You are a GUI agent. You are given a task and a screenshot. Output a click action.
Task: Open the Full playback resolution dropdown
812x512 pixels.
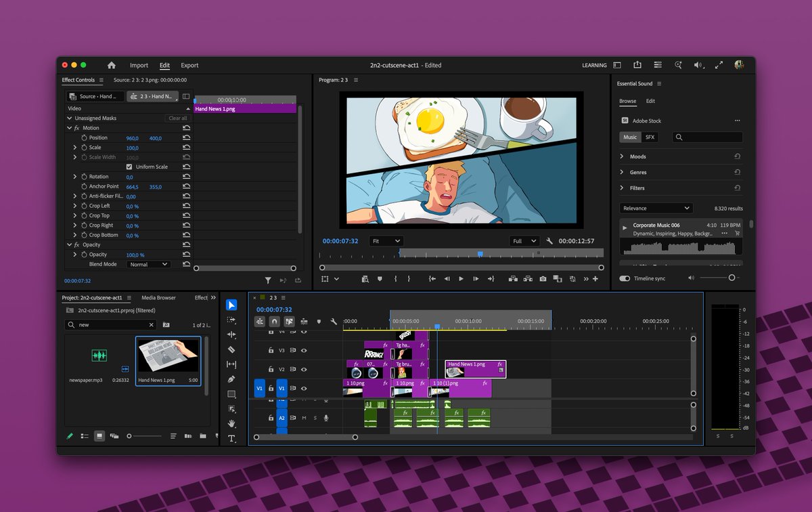[524, 241]
